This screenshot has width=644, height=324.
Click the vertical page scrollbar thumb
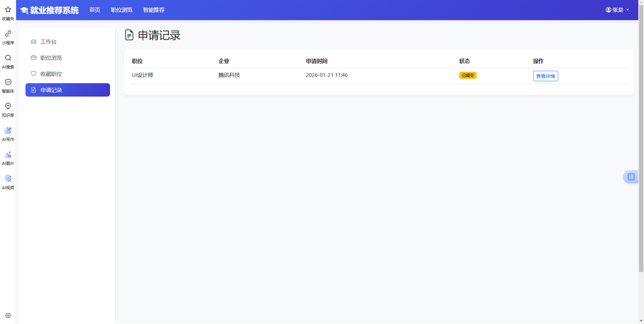(x=641, y=138)
